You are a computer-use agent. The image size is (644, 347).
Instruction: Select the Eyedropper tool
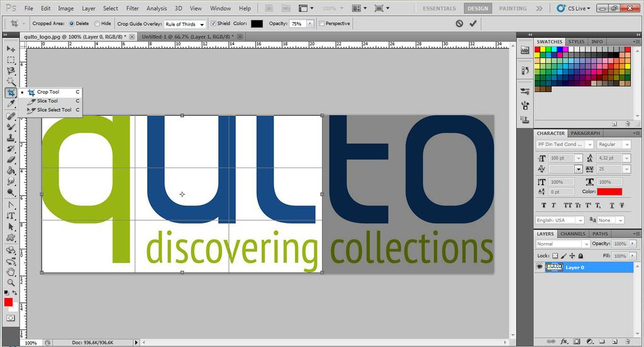pos(11,103)
